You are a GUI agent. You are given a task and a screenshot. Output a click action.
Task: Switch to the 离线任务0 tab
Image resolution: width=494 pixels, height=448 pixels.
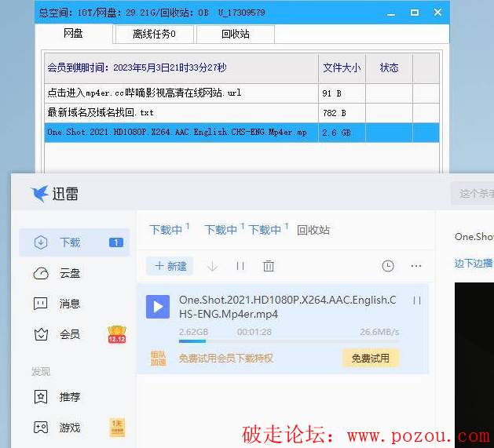tap(155, 34)
